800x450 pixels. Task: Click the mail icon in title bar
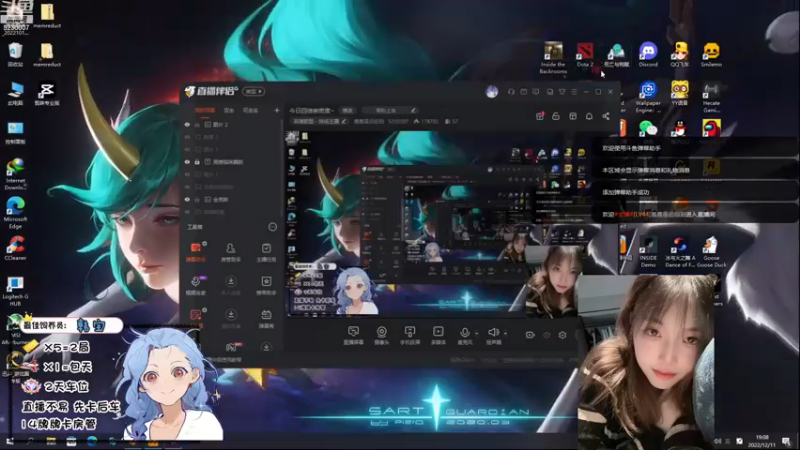tap(523, 92)
